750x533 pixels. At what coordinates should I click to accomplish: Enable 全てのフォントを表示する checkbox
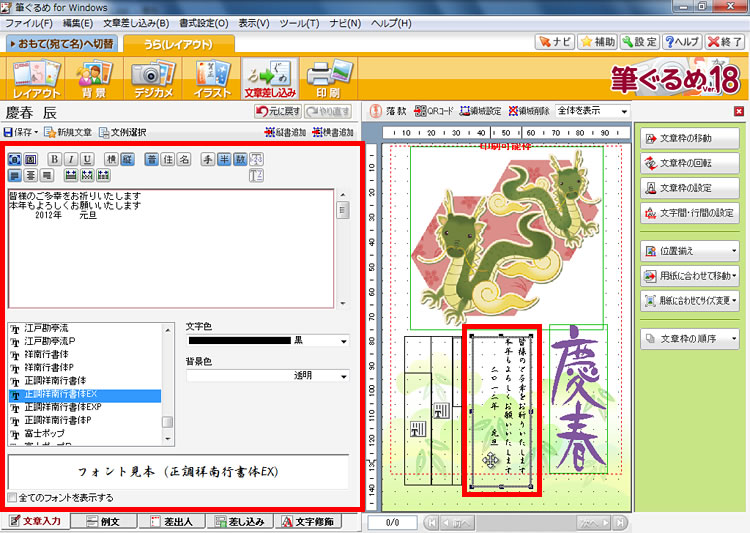coord(12,498)
